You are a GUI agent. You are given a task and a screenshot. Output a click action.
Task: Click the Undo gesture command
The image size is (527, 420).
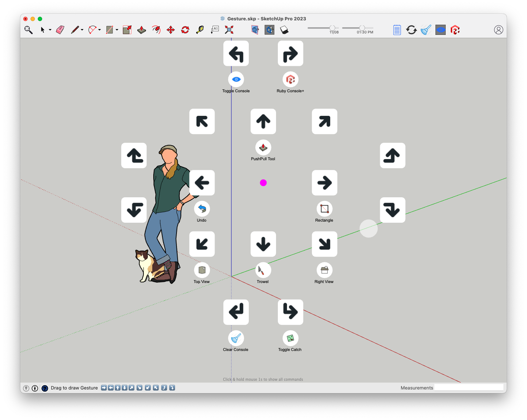coord(202,209)
